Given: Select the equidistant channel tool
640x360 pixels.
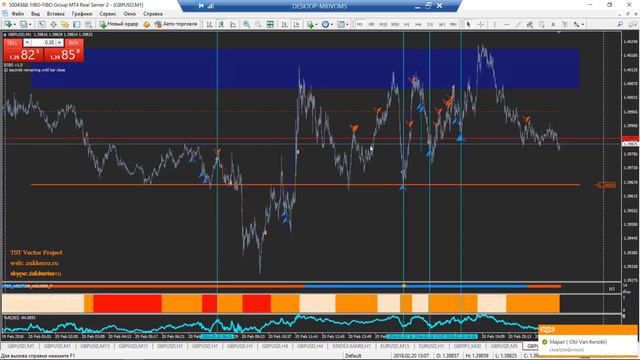Looking at the screenshot, I should [529, 24].
